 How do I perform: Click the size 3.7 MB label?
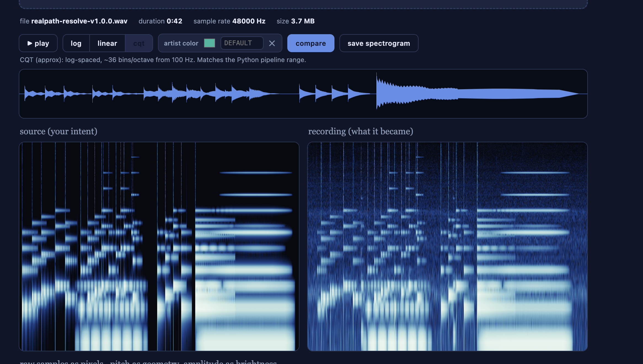tap(296, 21)
